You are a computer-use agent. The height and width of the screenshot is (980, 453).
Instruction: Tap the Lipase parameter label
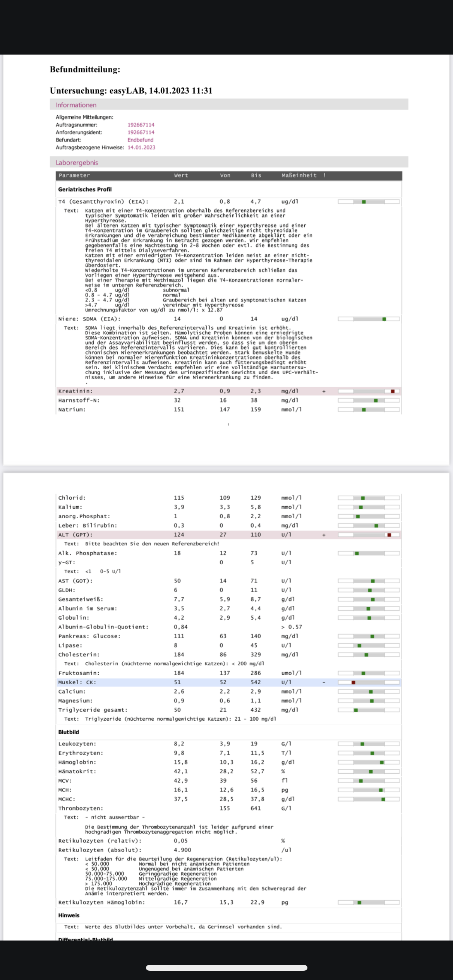[70, 645]
